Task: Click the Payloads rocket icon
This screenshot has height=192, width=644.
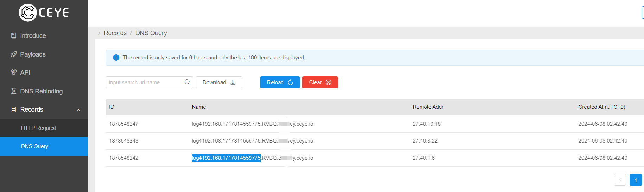Action: point(14,54)
